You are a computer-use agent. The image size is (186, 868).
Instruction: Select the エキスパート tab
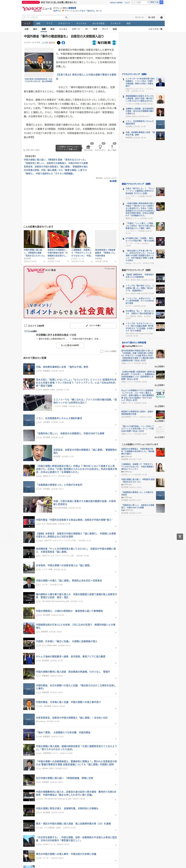pyautogui.click(x=64, y=24)
